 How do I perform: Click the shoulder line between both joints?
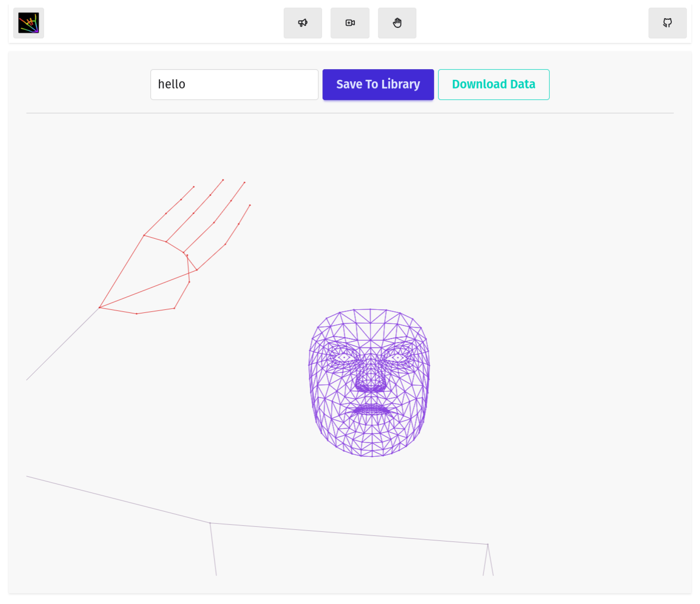[x=349, y=534]
